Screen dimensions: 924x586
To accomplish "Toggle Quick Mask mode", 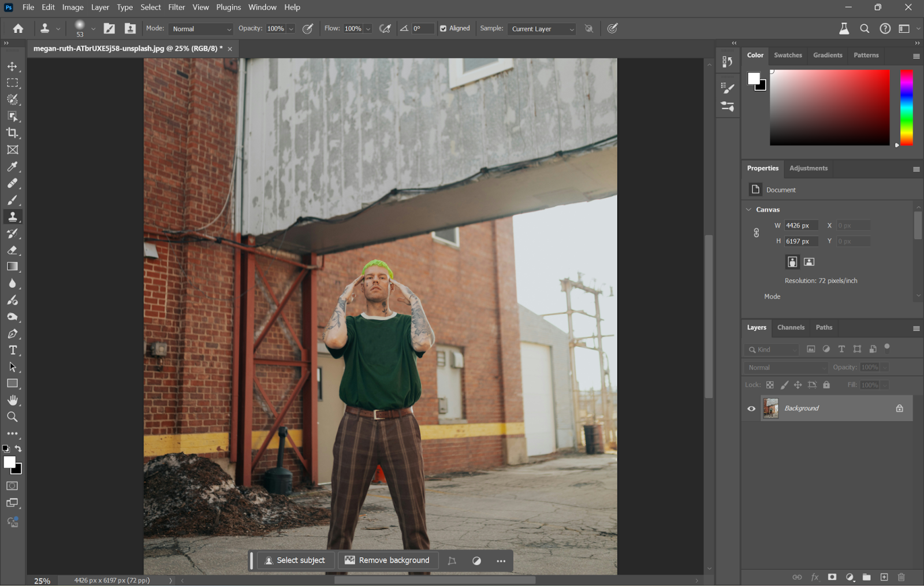I will (x=12, y=486).
